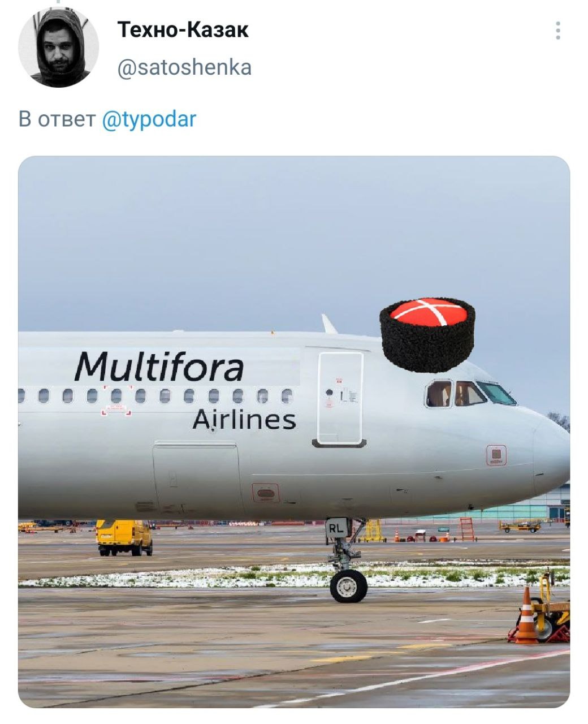Click the Airlines word under passenger windows
The height and width of the screenshot is (724, 588).
[x=244, y=420]
